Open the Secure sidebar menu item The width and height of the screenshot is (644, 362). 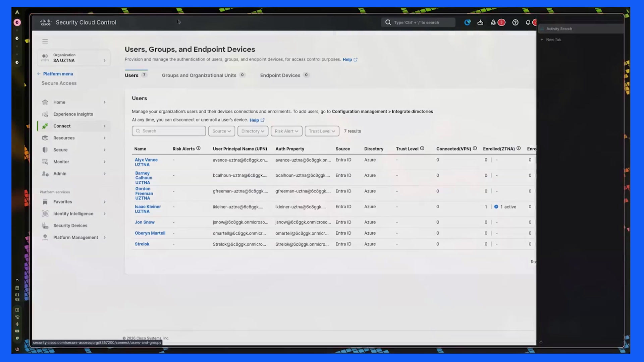click(x=74, y=150)
